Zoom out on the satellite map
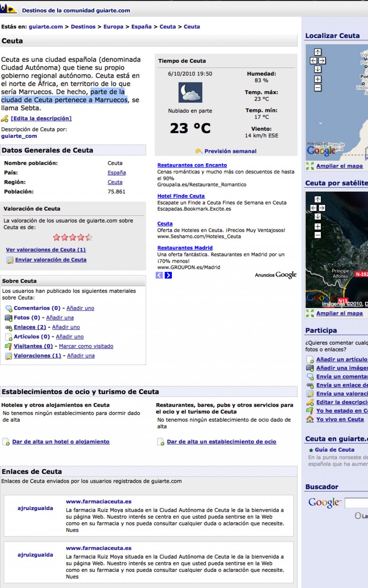This screenshot has width=368, height=588. click(x=318, y=235)
